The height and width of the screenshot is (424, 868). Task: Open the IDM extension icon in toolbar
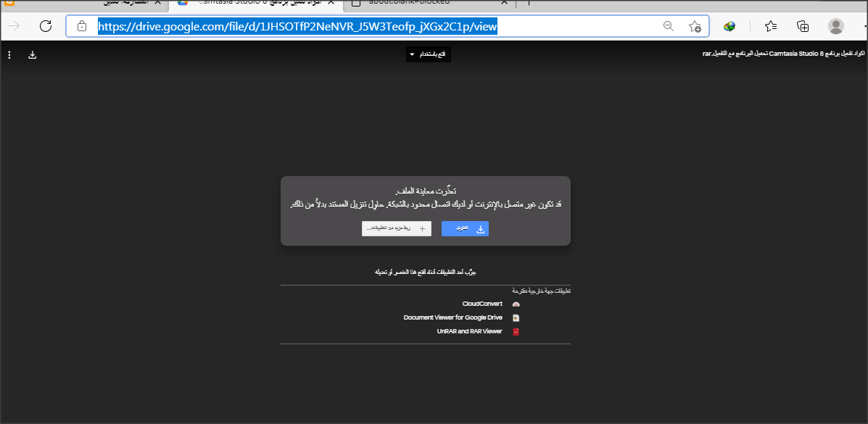pos(729,26)
